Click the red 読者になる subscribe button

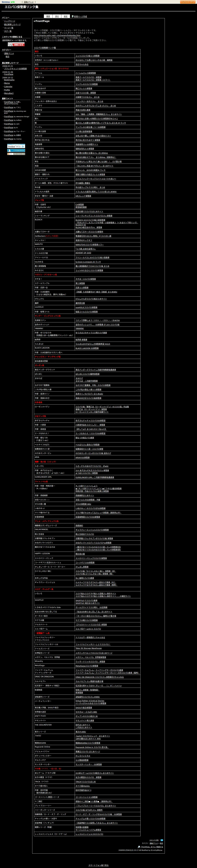coord(16,45)
